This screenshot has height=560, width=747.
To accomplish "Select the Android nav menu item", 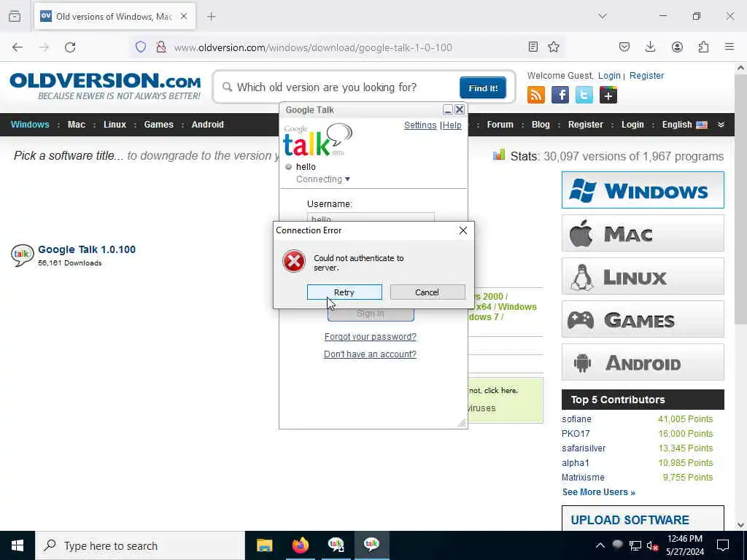I will point(208,124).
